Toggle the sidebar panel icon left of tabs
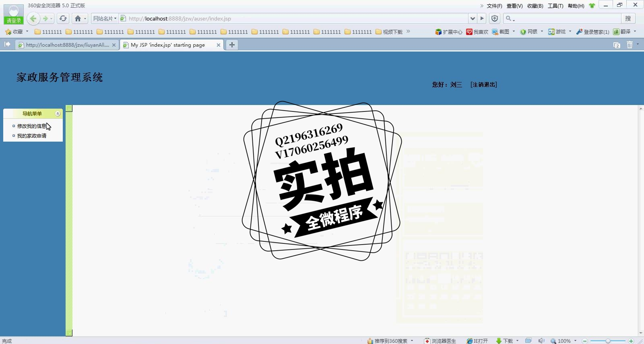Image resolution: width=644 pixels, height=344 pixels. click(7, 44)
